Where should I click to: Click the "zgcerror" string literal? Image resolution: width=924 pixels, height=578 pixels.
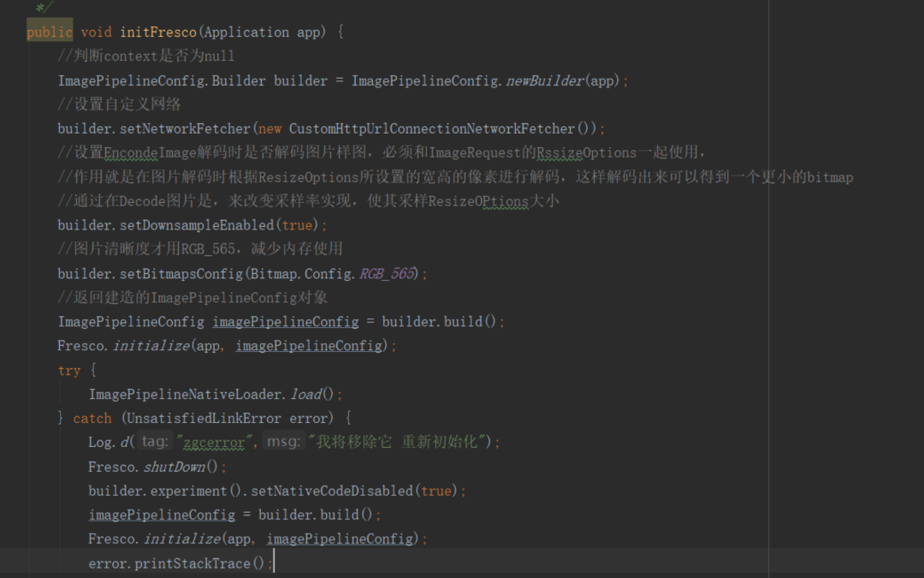[x=215, y=443]
